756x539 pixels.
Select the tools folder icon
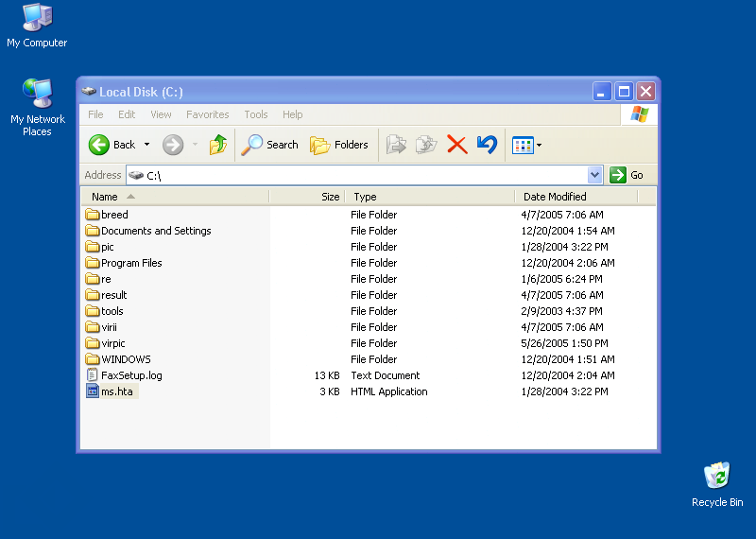[92, 311]
